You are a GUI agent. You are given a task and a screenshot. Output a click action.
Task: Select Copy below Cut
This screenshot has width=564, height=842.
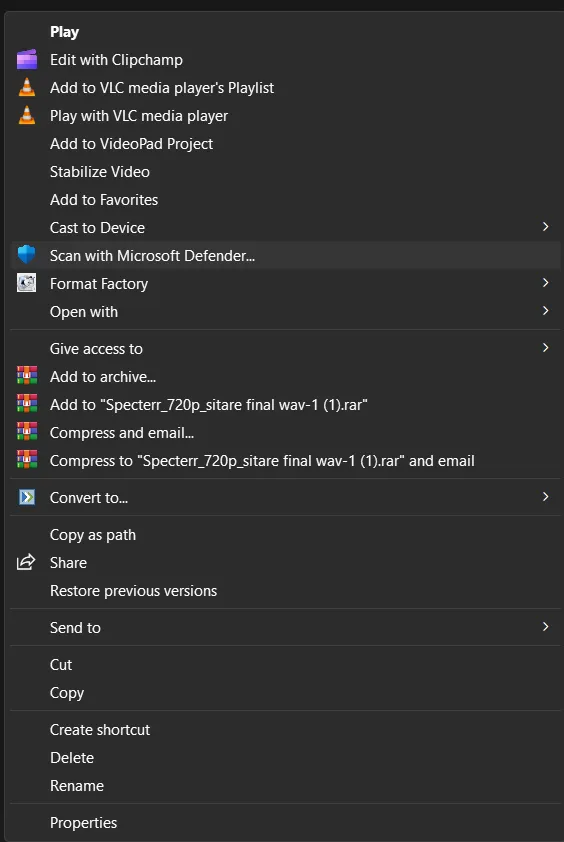285,692
